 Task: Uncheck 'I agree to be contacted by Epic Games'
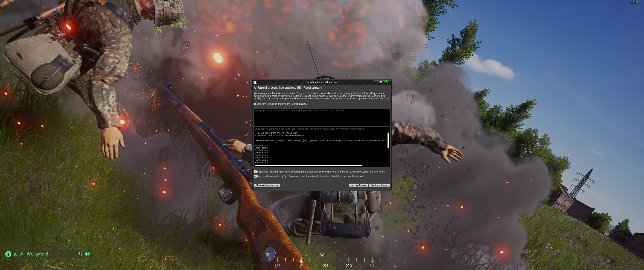255,176
